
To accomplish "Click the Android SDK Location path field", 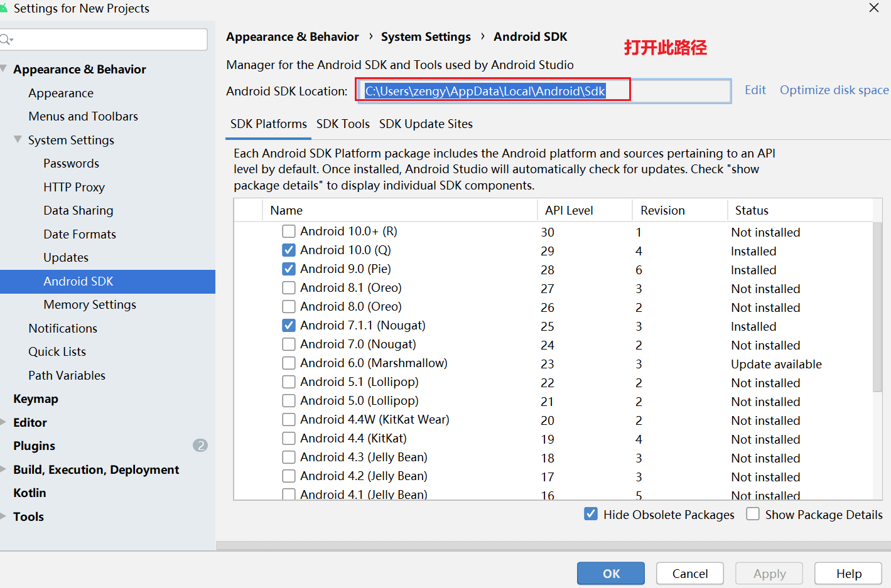I will tap(544, 92).
